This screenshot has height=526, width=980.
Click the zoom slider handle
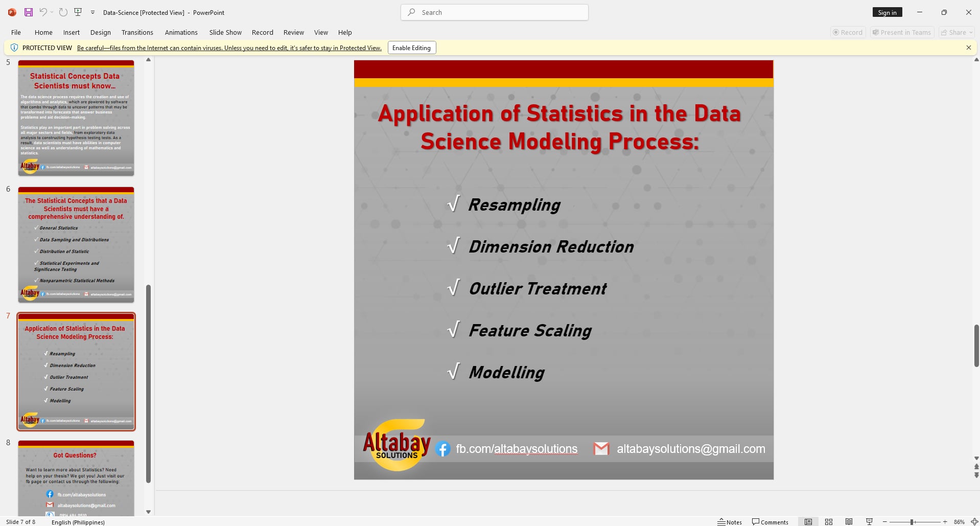point(912,522)
